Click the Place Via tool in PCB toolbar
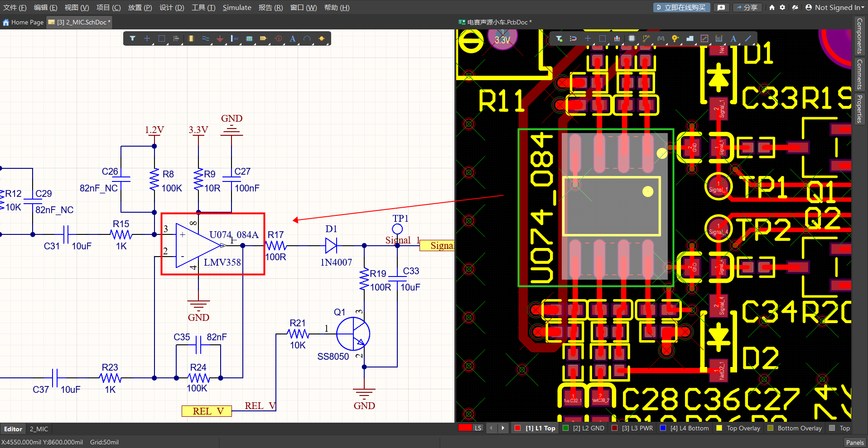Screen dimensions: 868x448 (x=675, y=39)
